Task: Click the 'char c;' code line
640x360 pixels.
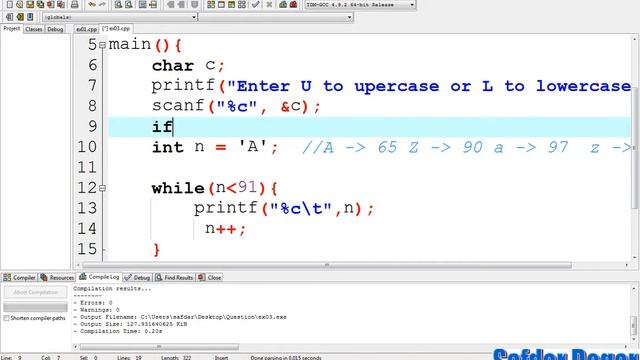Action: [x=188, y=65]
